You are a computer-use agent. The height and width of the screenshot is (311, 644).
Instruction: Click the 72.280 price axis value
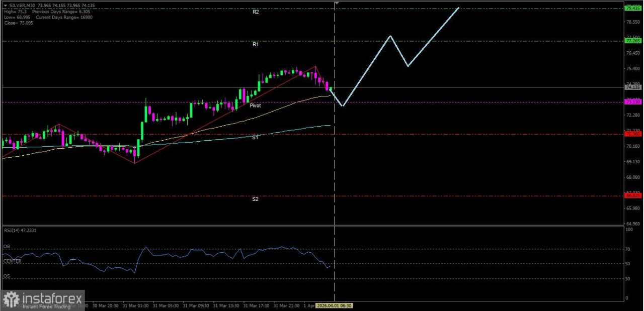pyautogui.click(x=632, y=115)
